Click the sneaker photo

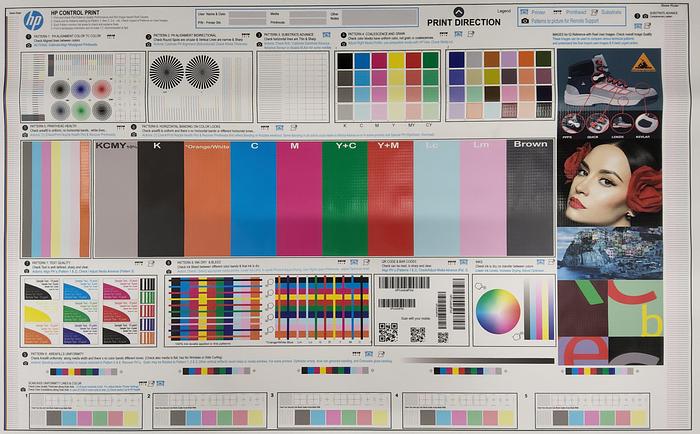[609, 79]
